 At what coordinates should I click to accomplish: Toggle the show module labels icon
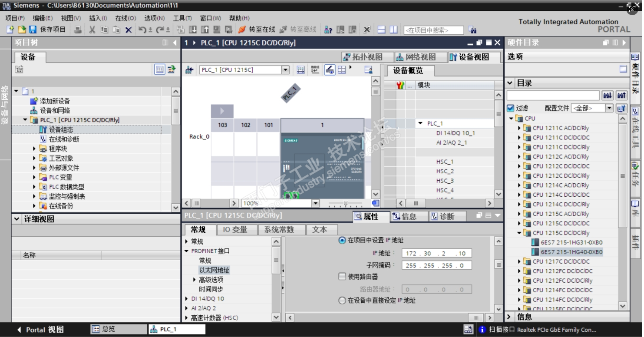pos(315,70)
